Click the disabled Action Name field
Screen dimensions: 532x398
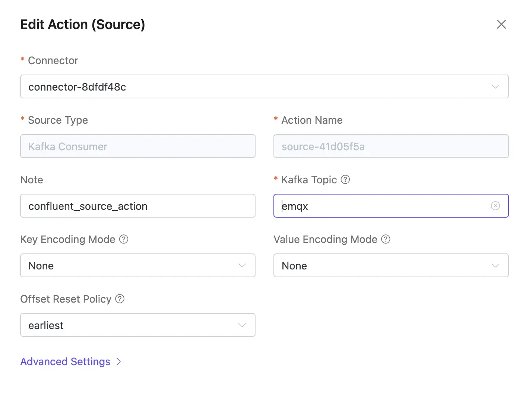tap(391, 146)
